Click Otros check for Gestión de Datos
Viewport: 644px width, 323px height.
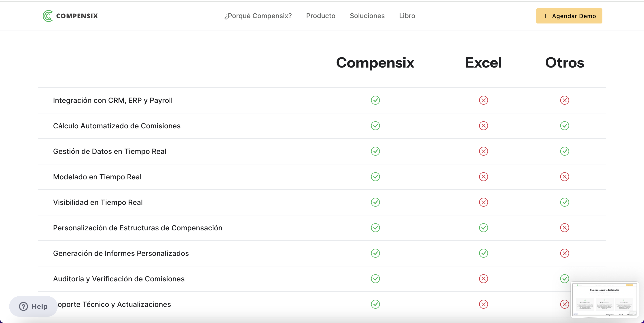tap(564, 151)
